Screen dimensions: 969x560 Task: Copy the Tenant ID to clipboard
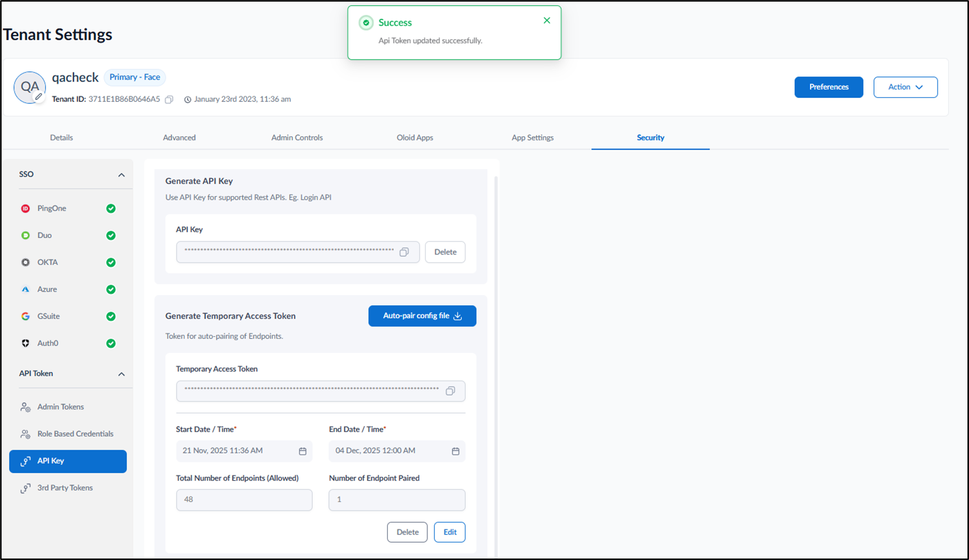coord(169,100)
